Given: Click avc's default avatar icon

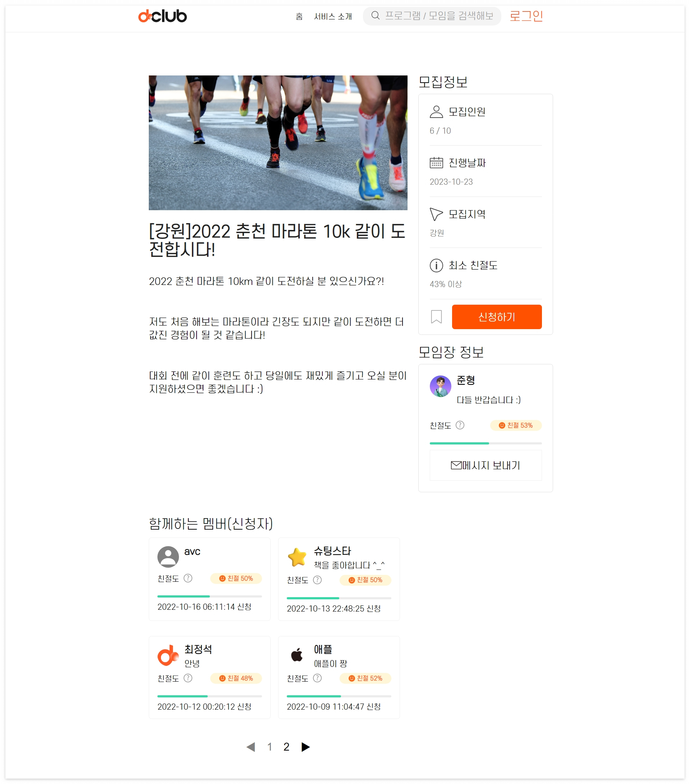Looking at the screenshot, I should coord(168,557).
